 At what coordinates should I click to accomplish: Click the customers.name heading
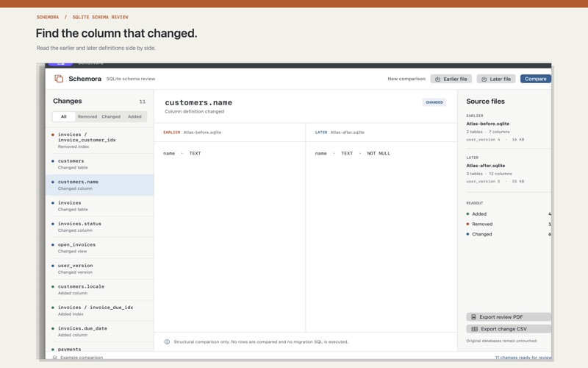(198, 102)
